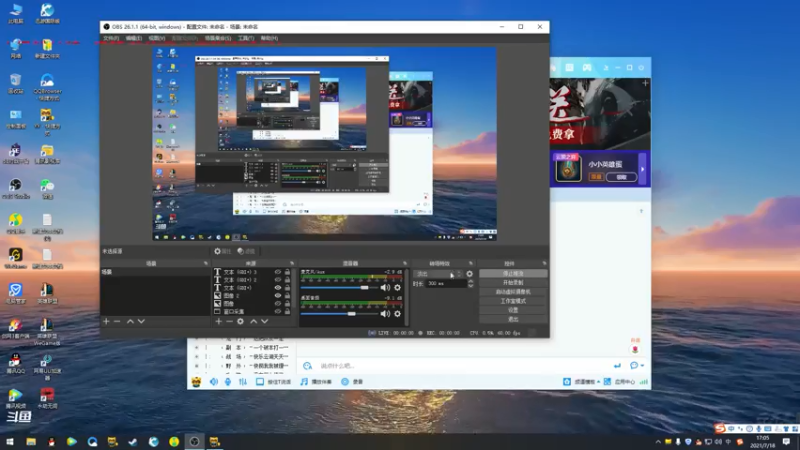
Task: Open source properties gear in sources toolbar
Action: 240,322
